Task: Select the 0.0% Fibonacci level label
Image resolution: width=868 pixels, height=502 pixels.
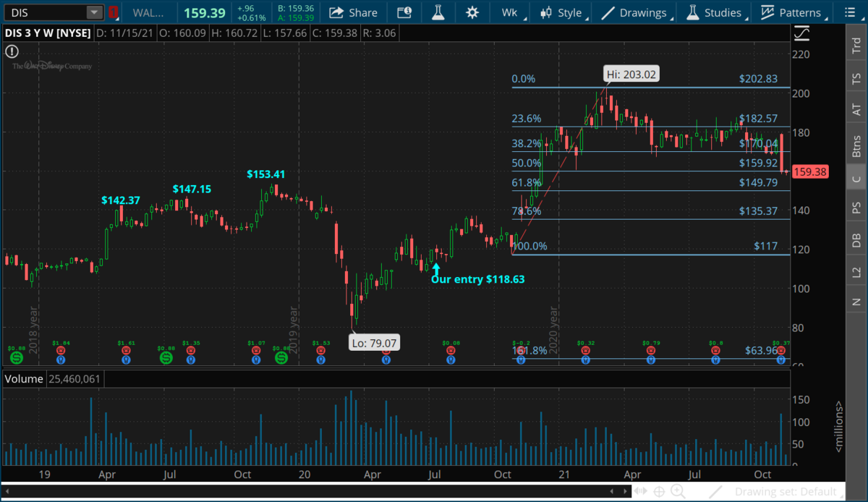Action: point(523,79)
